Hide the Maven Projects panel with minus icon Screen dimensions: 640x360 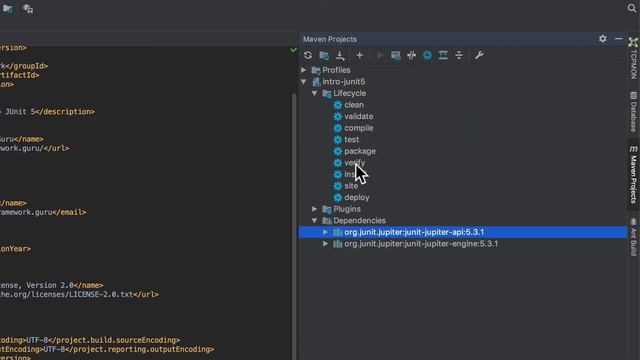point(618,39)
